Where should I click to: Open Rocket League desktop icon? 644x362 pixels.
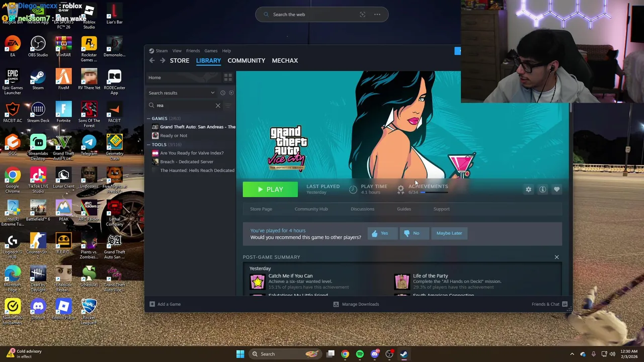pyautogui.click(x=89, y=312)
